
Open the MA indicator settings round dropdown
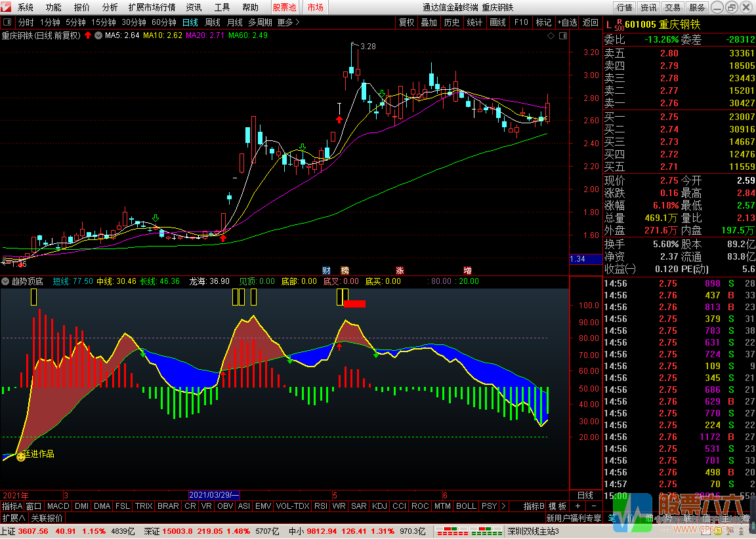98,35
